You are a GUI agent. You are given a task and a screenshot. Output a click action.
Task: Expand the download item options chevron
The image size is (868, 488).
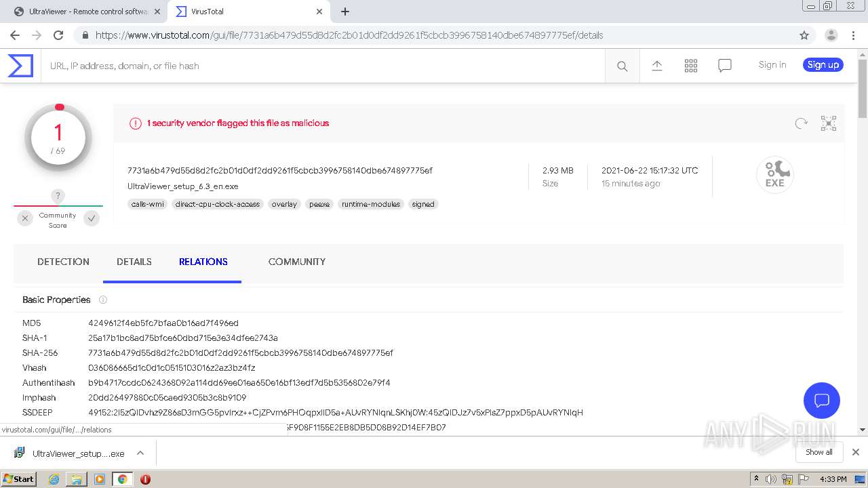(140, 453)
